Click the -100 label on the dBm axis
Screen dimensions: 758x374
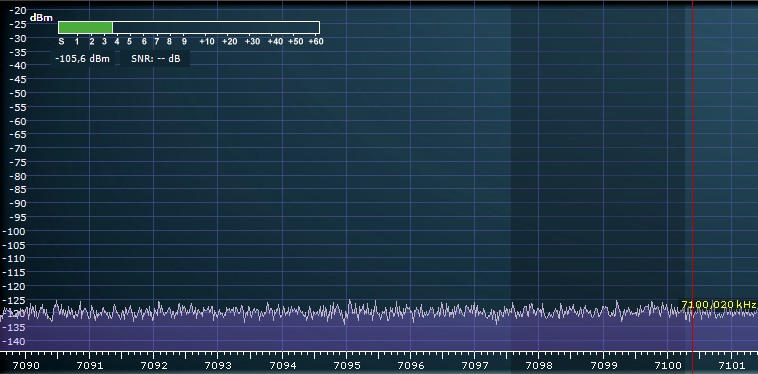[x=15, y=231]
